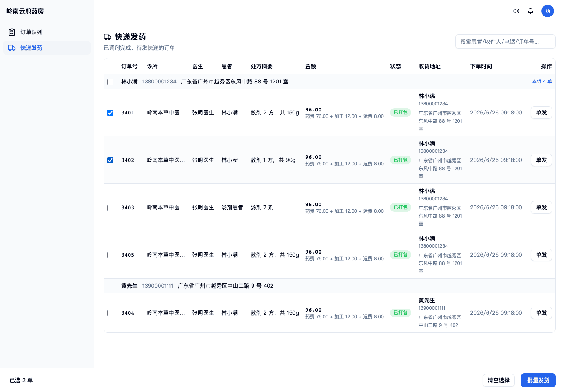The width and height of the screenshot is (565, 392).
Task: Select order 3404 checkbox
Action: [110, 313]
